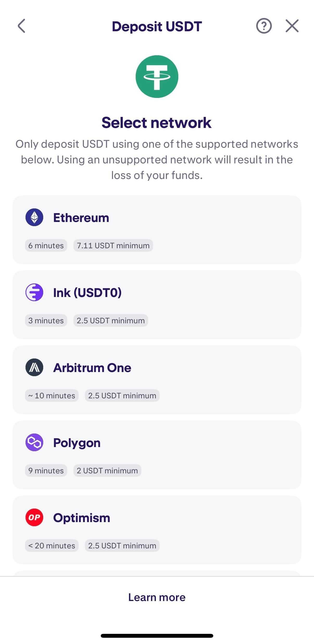Tap Polygon's 2 USDT minimum badge
The image size is (314, 644).
107,470
